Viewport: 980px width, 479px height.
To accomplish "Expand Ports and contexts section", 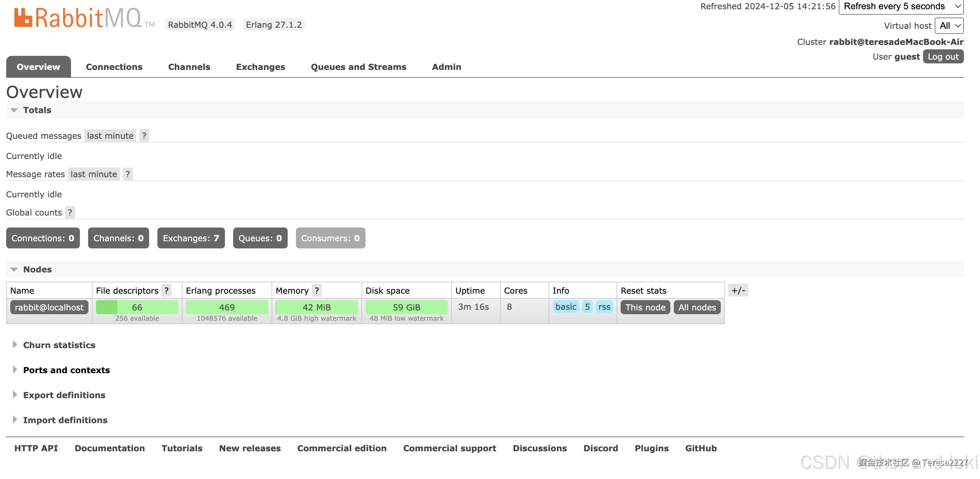I will tap(66, 370).
